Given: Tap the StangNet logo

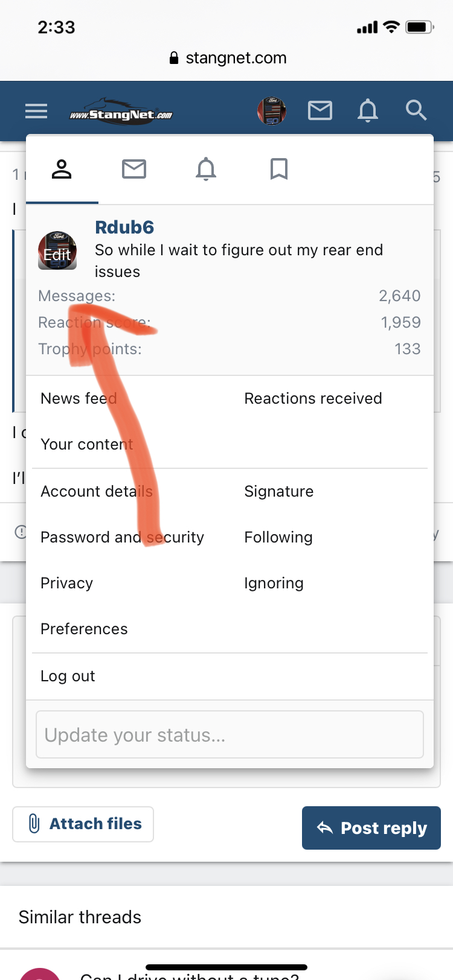Looking at the screenshot, I should point(121,112).
